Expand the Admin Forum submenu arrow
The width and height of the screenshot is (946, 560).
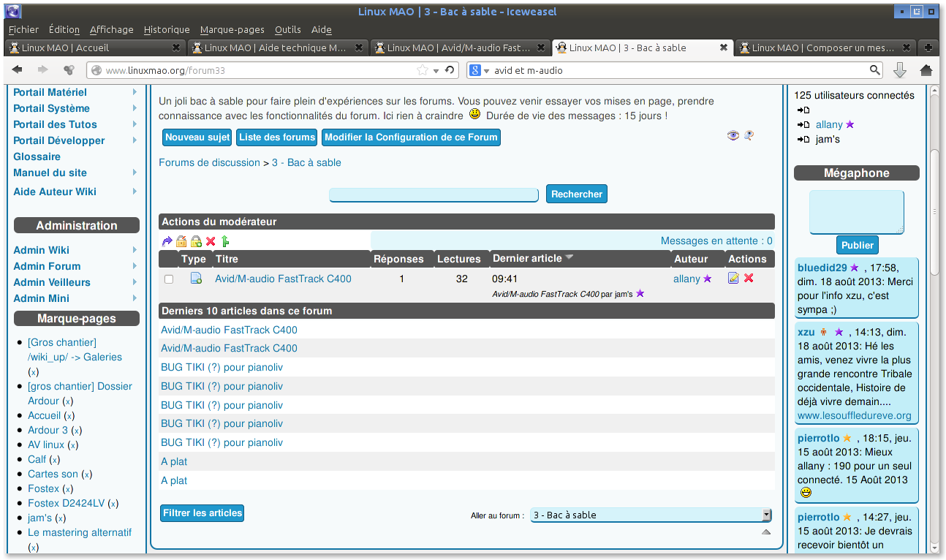click(135, 266)
